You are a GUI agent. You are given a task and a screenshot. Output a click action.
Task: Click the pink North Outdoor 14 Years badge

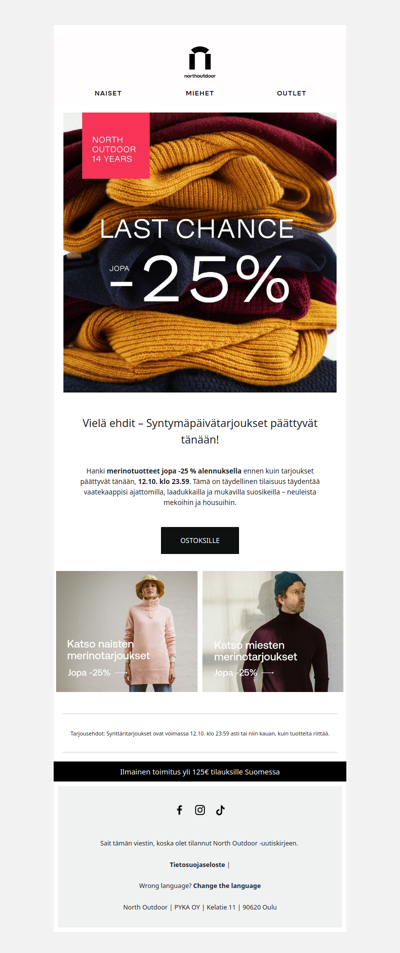click(116, 145)
